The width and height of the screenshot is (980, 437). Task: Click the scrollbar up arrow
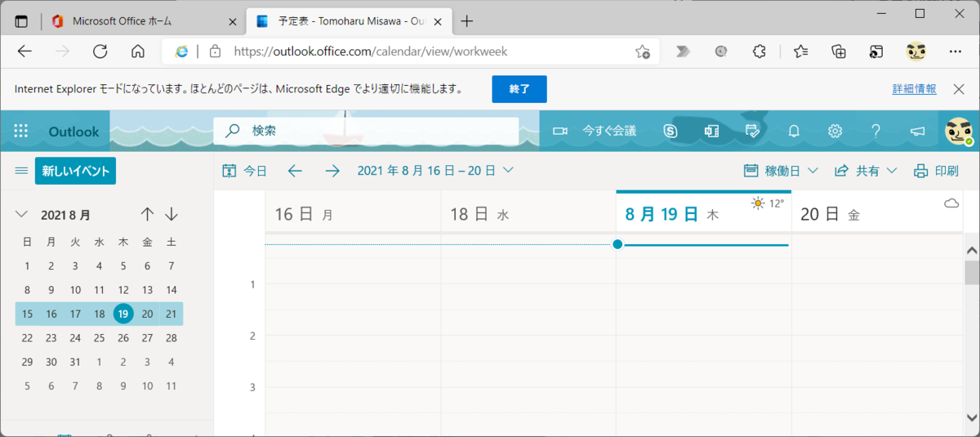(972, 249)
